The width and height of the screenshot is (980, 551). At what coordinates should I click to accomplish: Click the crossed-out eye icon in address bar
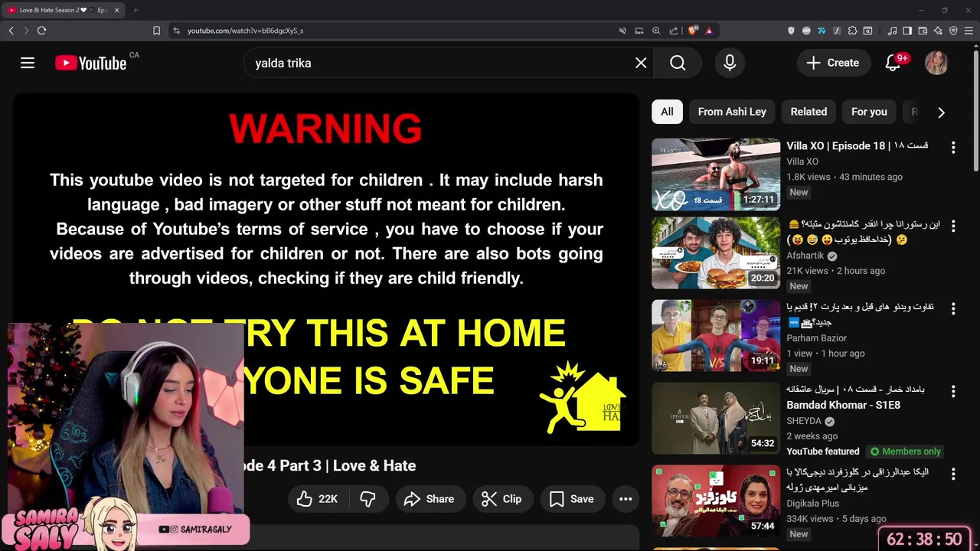[x=622, y=31]
